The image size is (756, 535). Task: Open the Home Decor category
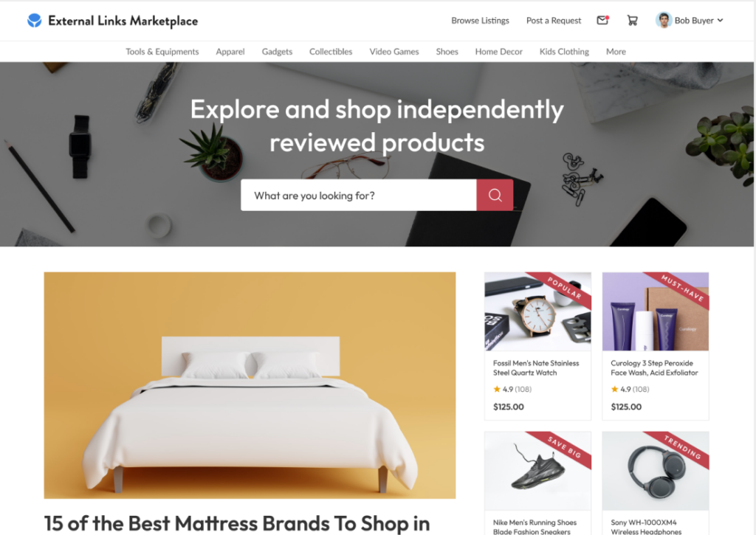point(498,52)
